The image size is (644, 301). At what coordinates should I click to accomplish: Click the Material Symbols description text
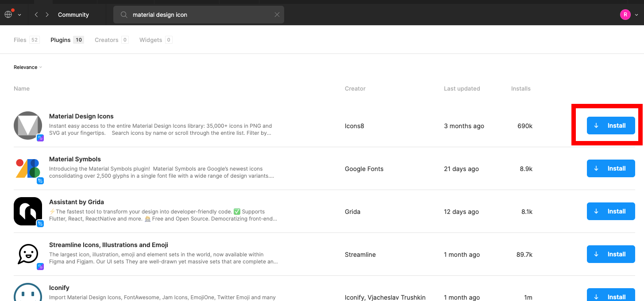tap(162, 172)
